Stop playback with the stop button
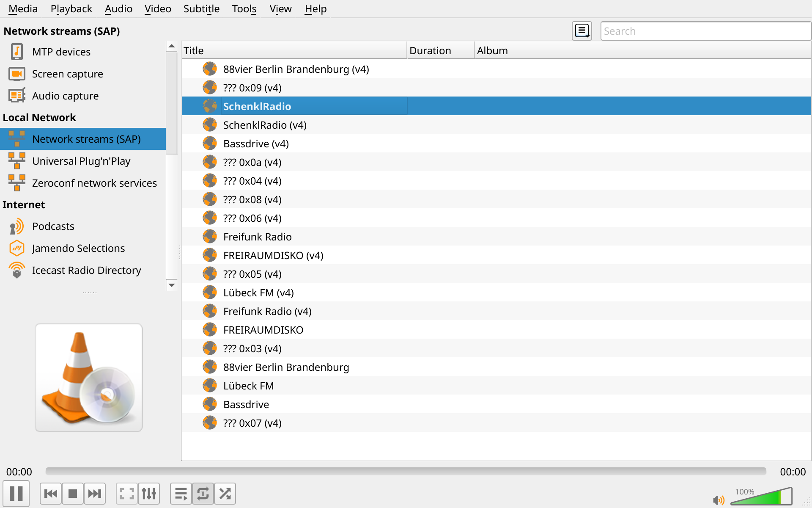The image size is (812, 508). [x=73, y=494]
